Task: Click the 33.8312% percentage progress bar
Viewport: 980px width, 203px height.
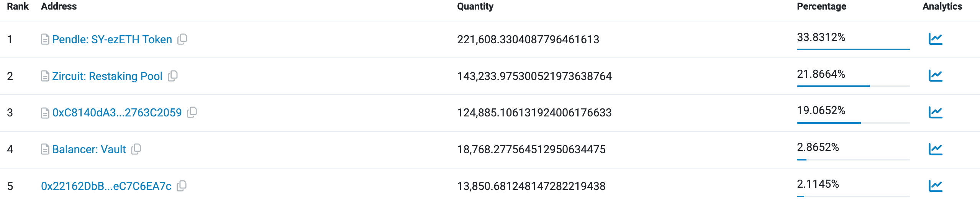Action: (x=853, y=49)
